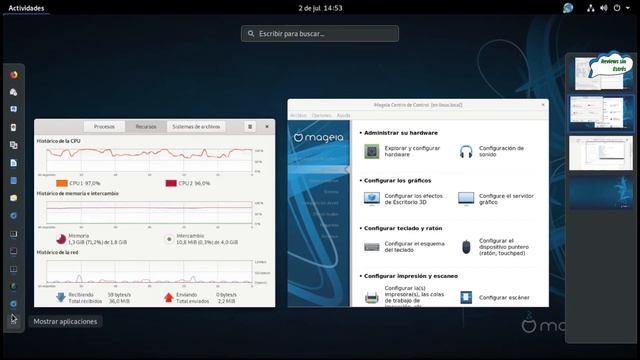Open 'Configurar el esquema del teclado'
The width and height of the screenshot is (640, 360).
click(414, 247)
